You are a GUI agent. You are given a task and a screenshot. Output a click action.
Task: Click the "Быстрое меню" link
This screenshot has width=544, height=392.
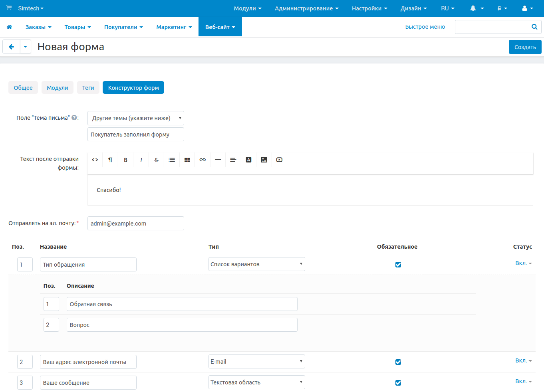[425, 27]
